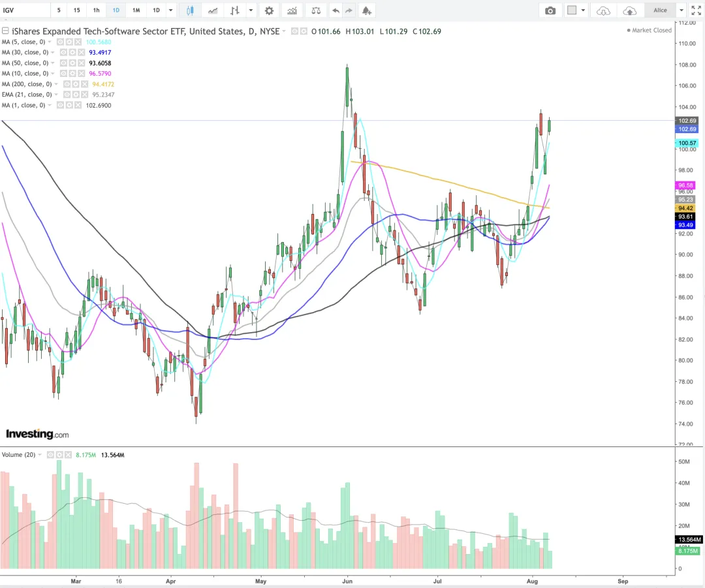705x588 pixels.
Task: Open settings gear for MA (10, close, 0)
Action: 72,73
